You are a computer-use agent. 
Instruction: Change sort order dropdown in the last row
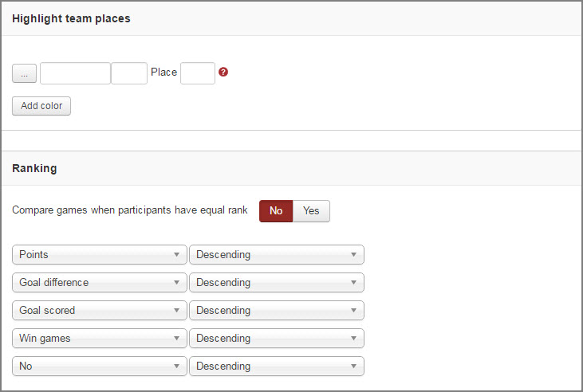coord(277,366)
